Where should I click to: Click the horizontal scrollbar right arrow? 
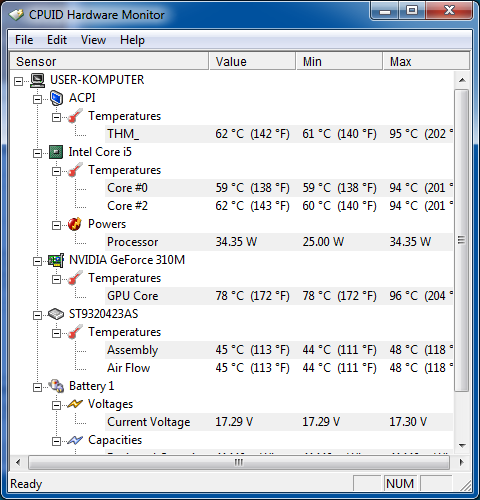click(x=462, y=463)
